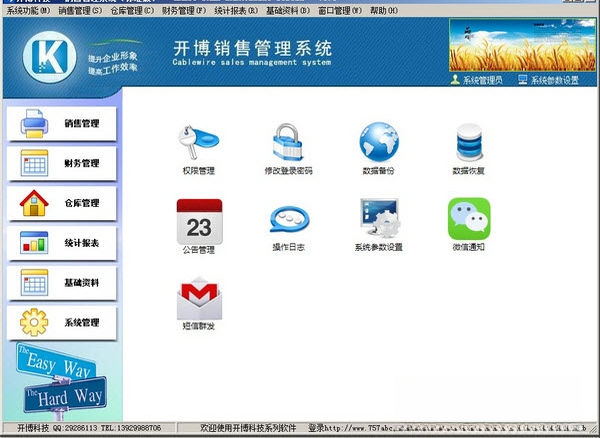Click 微信通知 label text
Screen dimensions: 600x438
pos(469,247)
